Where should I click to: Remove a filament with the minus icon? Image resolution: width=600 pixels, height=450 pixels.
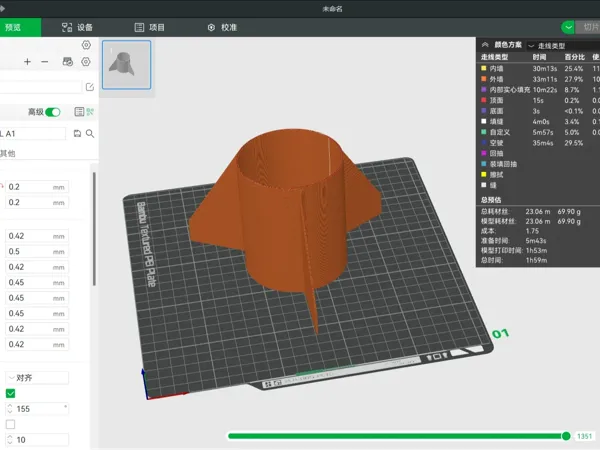(x=45, y=62)
